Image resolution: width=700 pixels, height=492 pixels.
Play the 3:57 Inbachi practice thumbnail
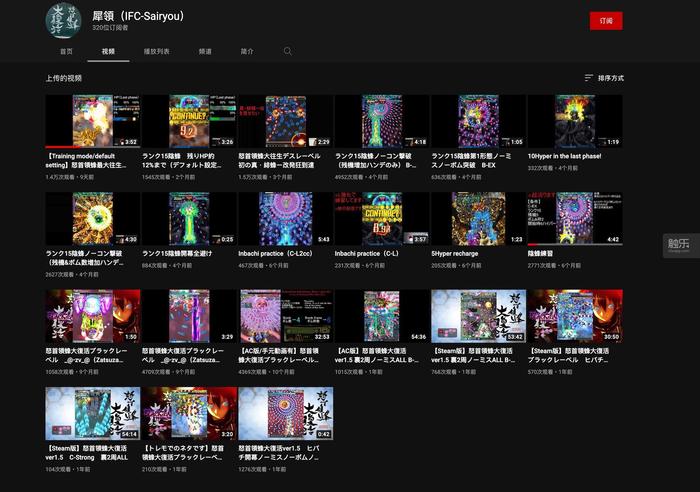[x=382, y=219]
